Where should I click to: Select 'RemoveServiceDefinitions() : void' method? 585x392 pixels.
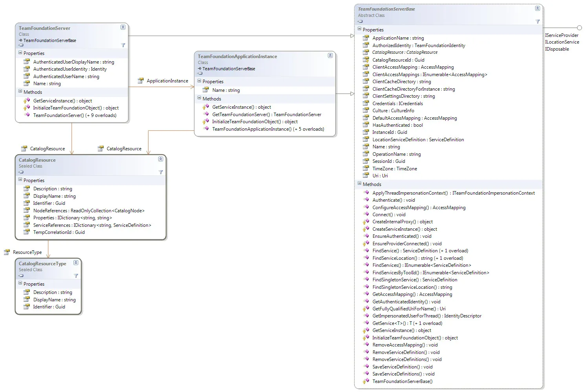click(x=407, y=359)
